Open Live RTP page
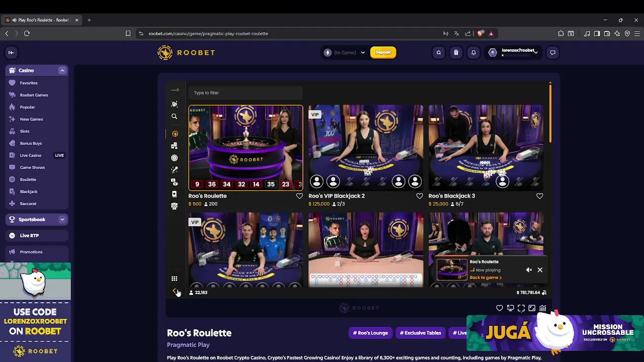This screenshot has height=362, width=644. (x=37, y=235)
